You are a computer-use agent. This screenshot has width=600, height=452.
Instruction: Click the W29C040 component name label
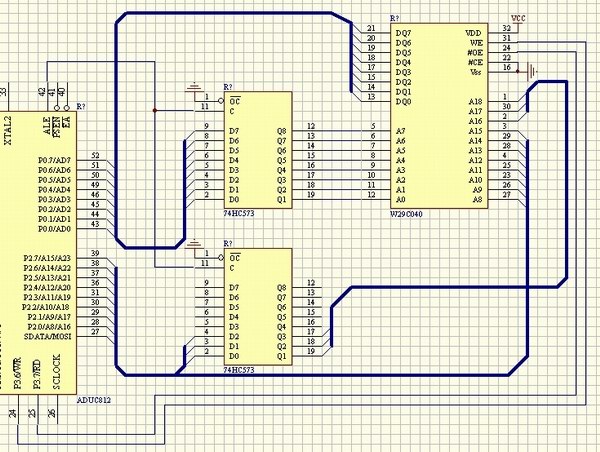pos(406,214)
